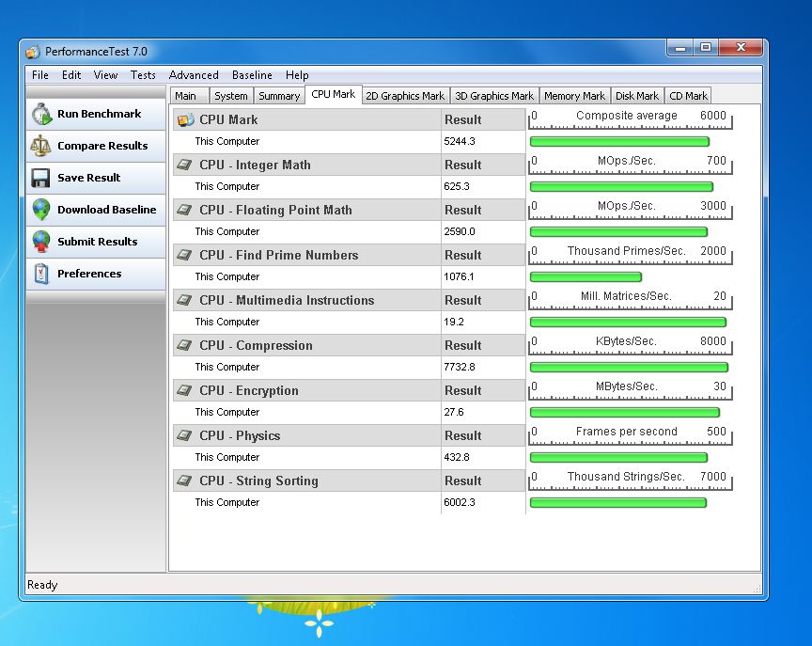Click the Multimedia Instructions green result bar
The image size is (812, 646).
pyautogui.click(x=628, y=323)
